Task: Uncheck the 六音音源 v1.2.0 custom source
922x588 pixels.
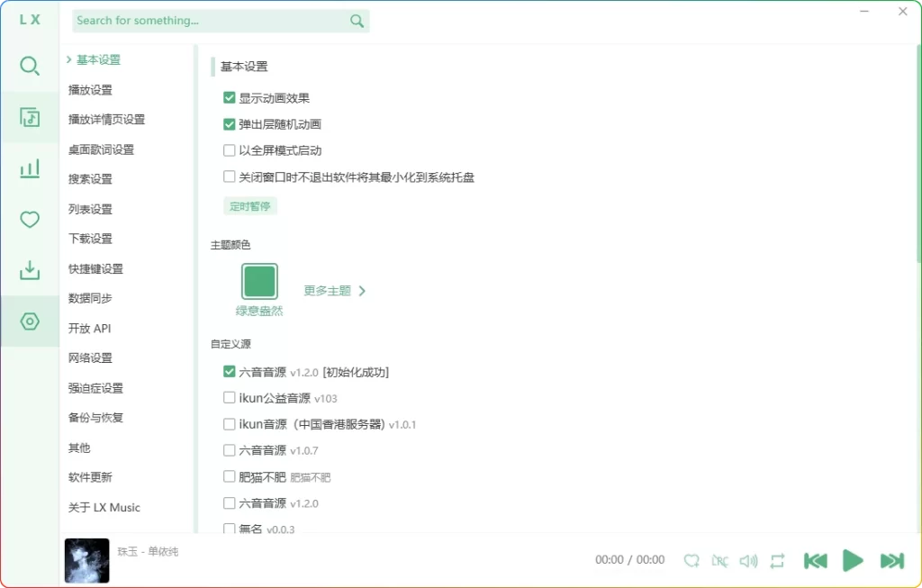Action: pyautogui.click(x=230, y=371)
